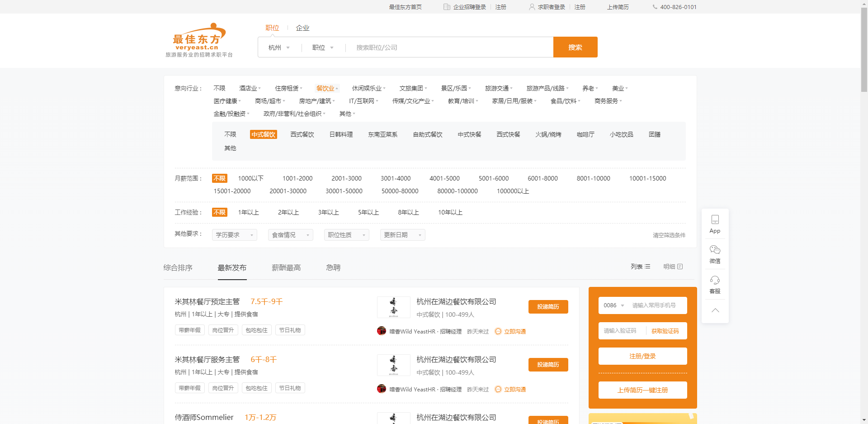Choose salary range 4001-5000
868x424 pixels.
pos(444,178)
